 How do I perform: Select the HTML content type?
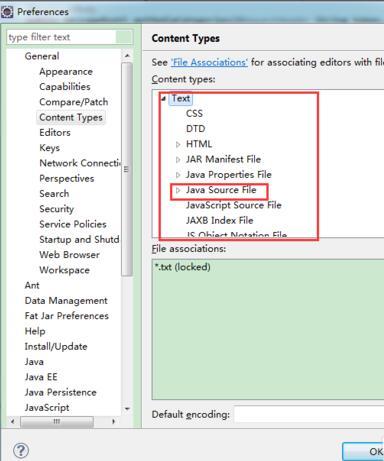coord(199,144)
